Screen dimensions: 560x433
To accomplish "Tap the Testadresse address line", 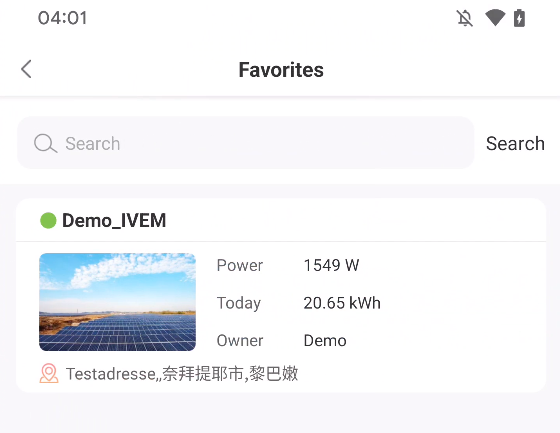I will coord(182,374).
